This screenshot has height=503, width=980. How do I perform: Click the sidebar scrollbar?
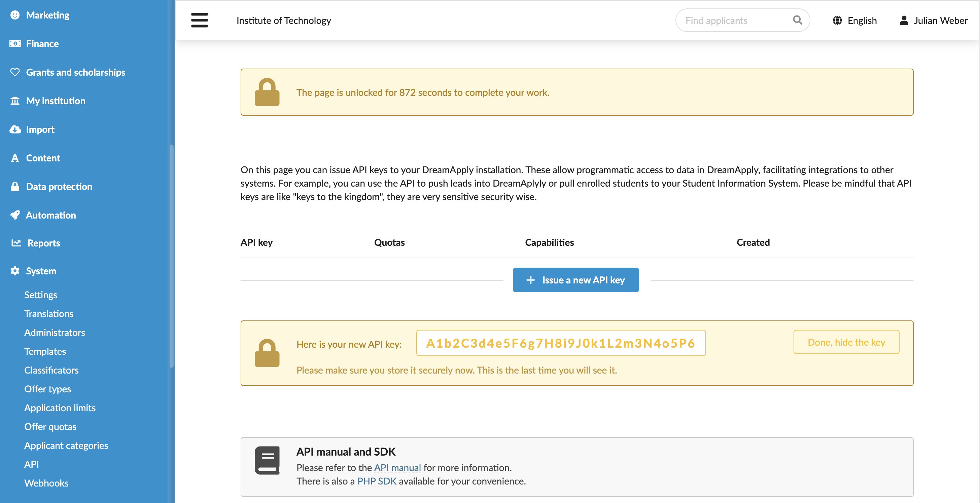pyautogui.click(x=171, y=256)
